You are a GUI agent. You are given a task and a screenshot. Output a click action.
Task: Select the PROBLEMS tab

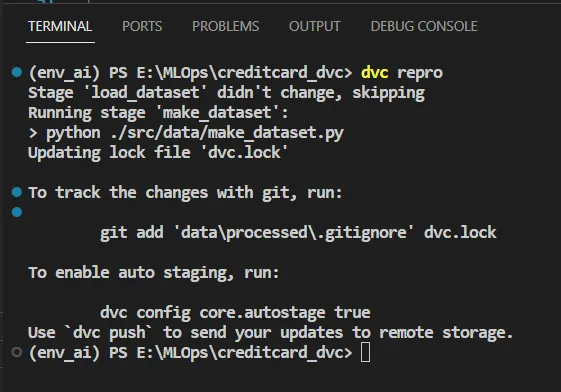[x=225, y=26]
